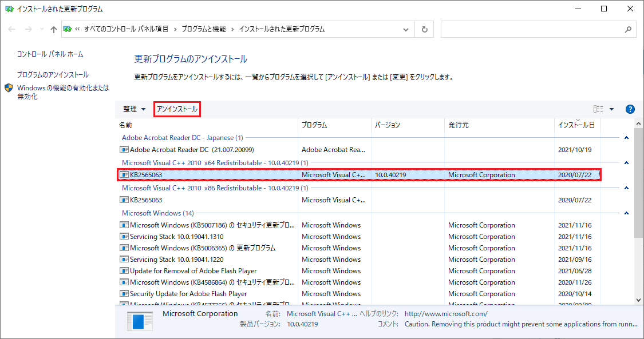
Task: Sort by the インストール日 column header
Action: (x=576, y=125)
